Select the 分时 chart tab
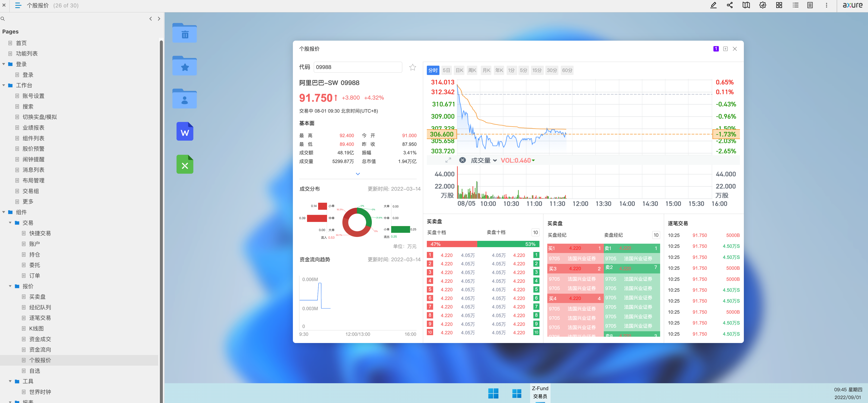Viewport: 868px width, 403px height. pos(433,70)
